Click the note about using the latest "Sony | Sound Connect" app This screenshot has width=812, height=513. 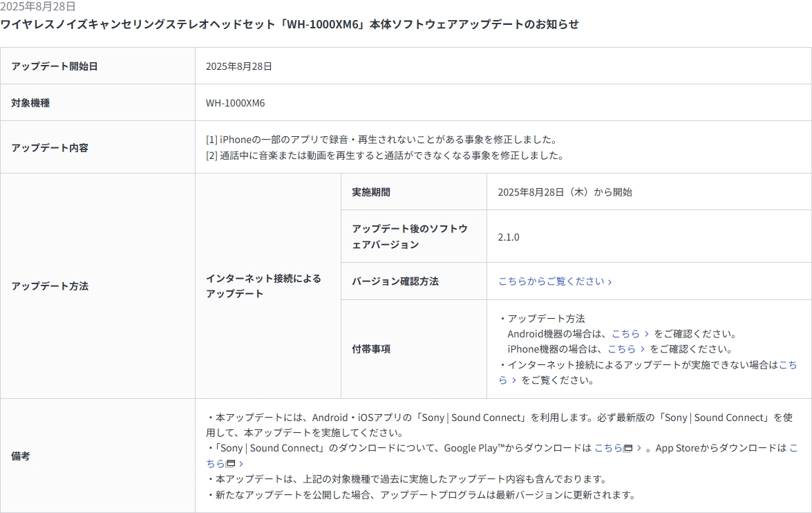pyautogui.click(x=499, y=425)
